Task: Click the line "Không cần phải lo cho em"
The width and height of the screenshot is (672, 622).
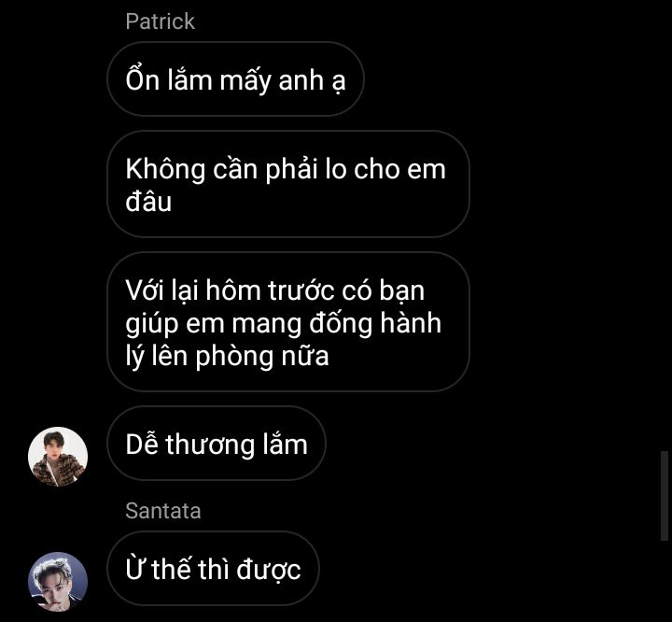Action: click(x=286, y=169)
